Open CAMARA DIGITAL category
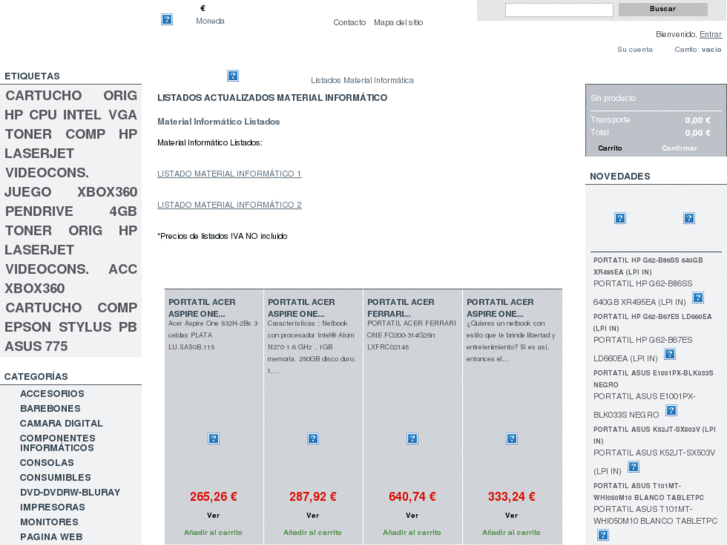 [x=61, y=423]
